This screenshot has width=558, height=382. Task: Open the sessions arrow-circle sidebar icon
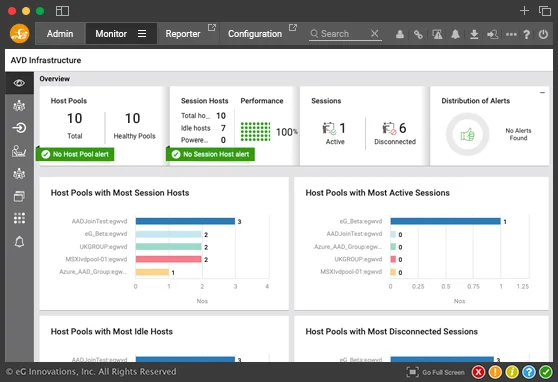pyautogui.click(x=19, y=128)
